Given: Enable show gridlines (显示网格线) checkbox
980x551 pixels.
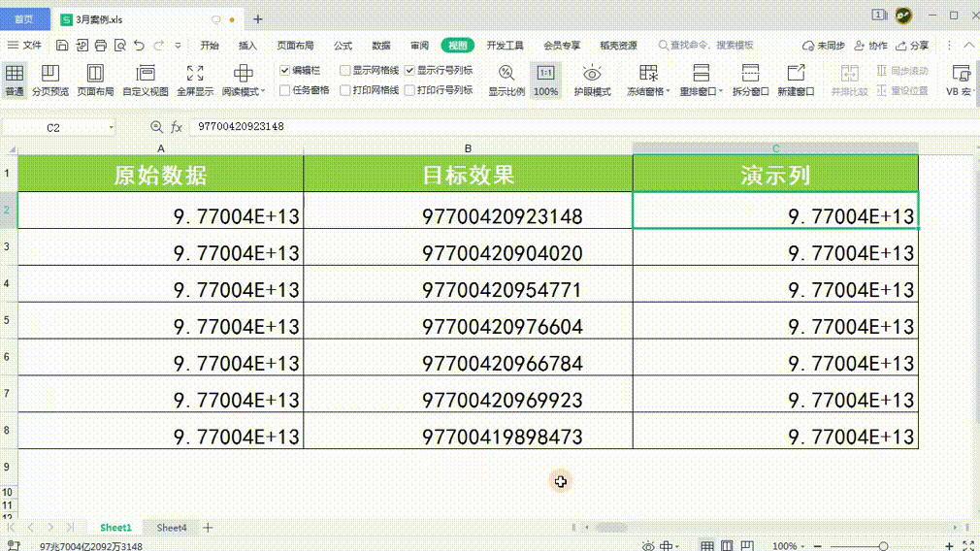Looking at the screenshot, I should (345, 71).
